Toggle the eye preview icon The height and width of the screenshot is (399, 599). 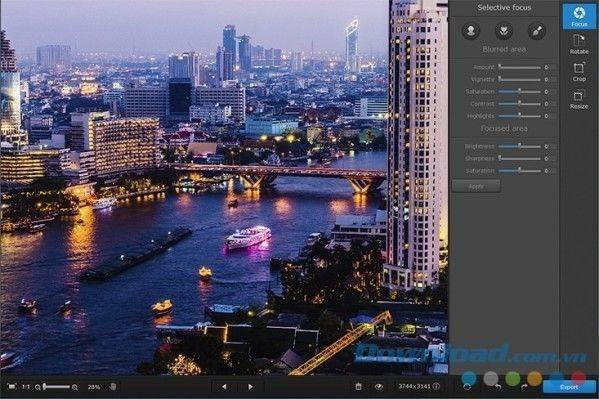pos(379,387)
